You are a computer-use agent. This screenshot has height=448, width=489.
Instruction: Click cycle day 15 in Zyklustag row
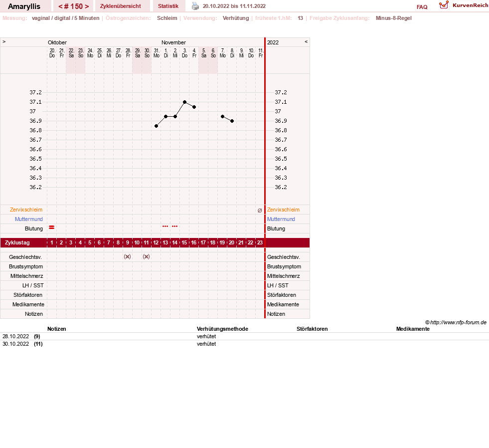[184, 242]
